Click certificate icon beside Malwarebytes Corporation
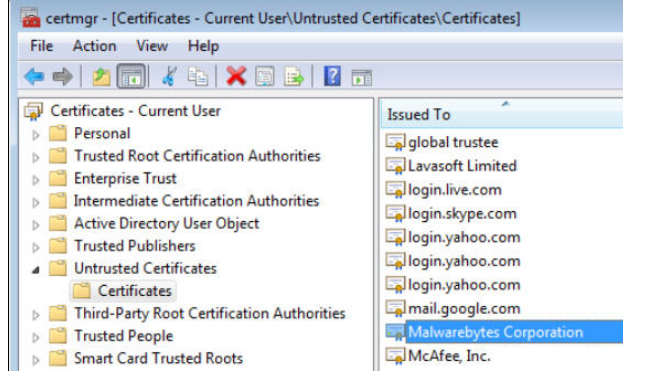 click(395, 332)
